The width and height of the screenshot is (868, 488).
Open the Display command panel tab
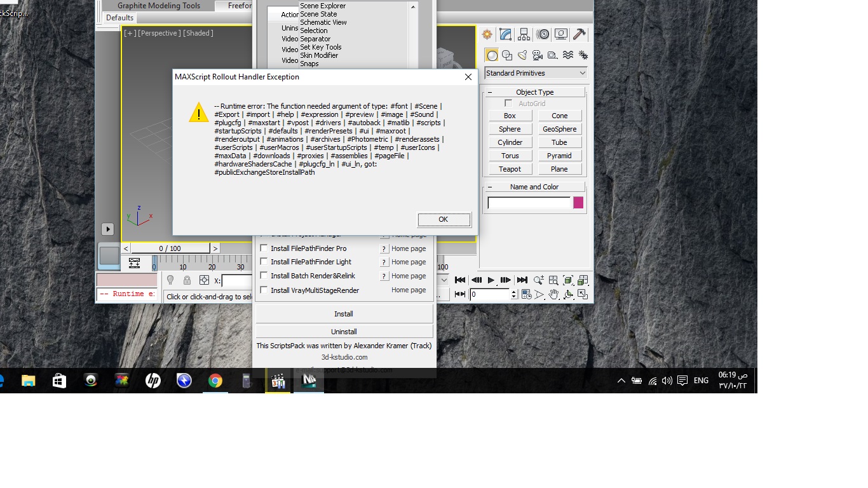coord(561,34)
